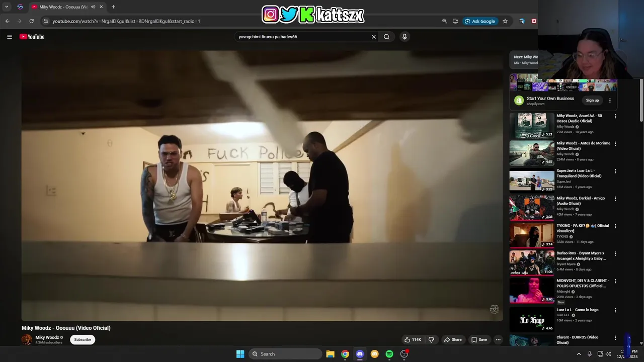The height and width of the screenshot is (362, 644).
Task: Open the Tranquiland video thumbnail
Action: [532, 180]
